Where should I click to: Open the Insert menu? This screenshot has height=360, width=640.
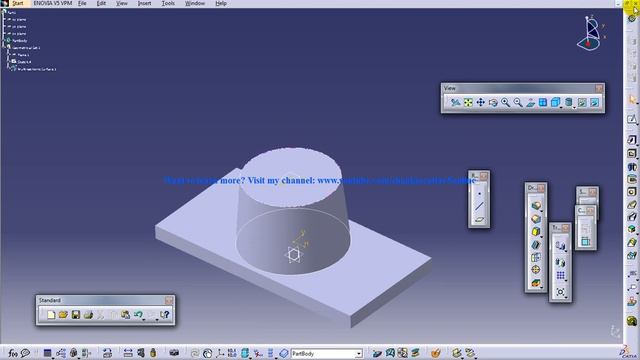pos(144,3)
